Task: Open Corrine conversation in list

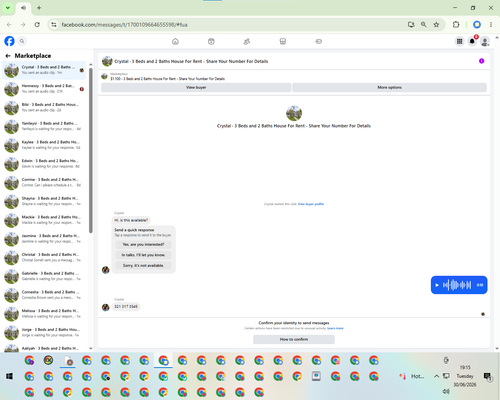Action: pos(44,182)
